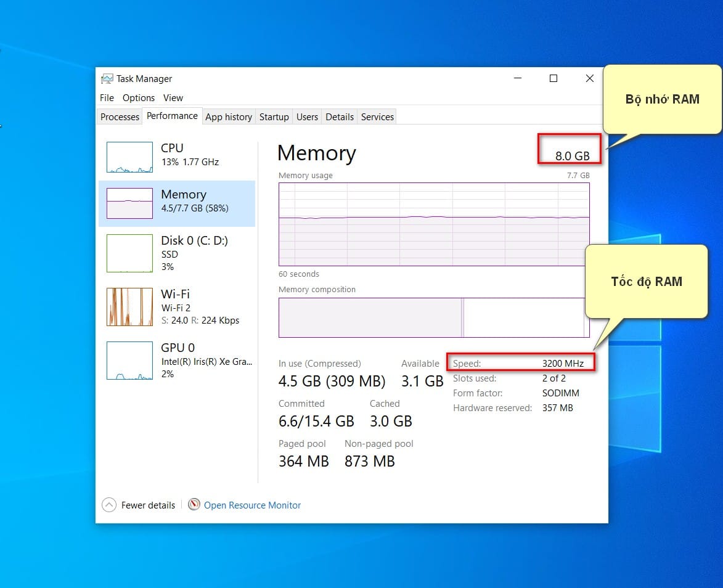Screen dimensions: 723x588
Task: Click the 3200 MHz speed value
Action: 563,364
